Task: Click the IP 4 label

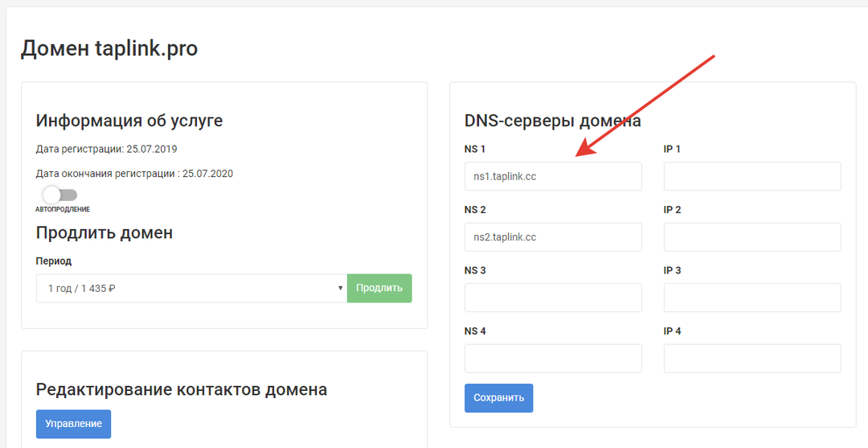Action: click(x=672, y=331)
